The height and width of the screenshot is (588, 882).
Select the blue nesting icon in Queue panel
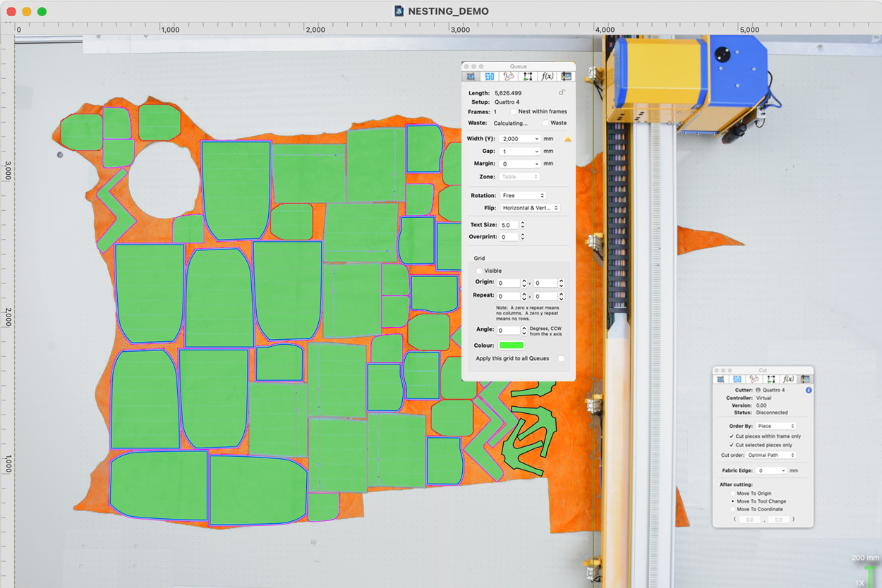(489, 76)
